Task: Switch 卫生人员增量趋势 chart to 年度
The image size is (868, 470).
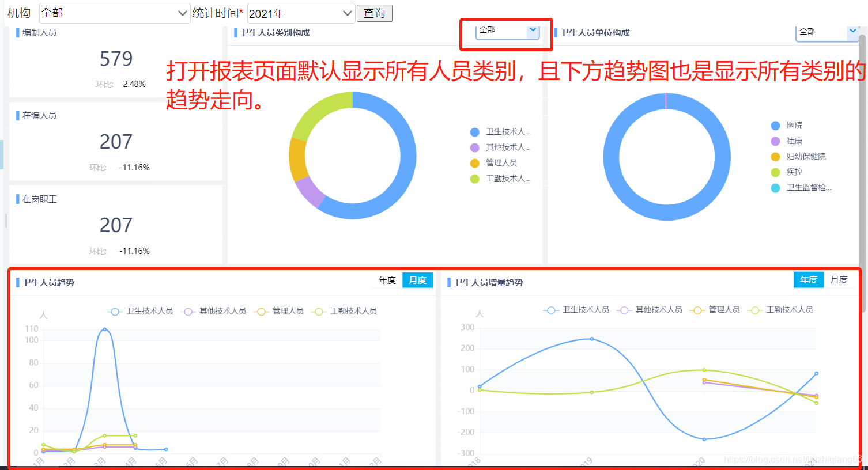Action: 808,279
